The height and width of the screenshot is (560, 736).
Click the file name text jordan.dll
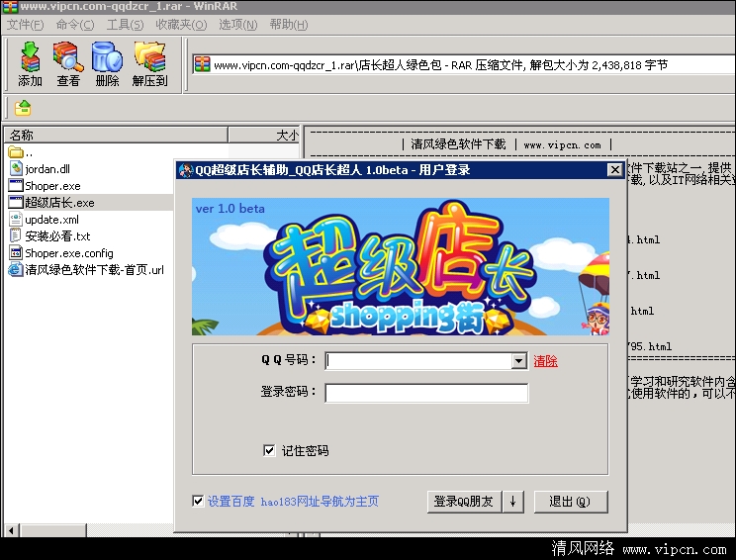47,169
